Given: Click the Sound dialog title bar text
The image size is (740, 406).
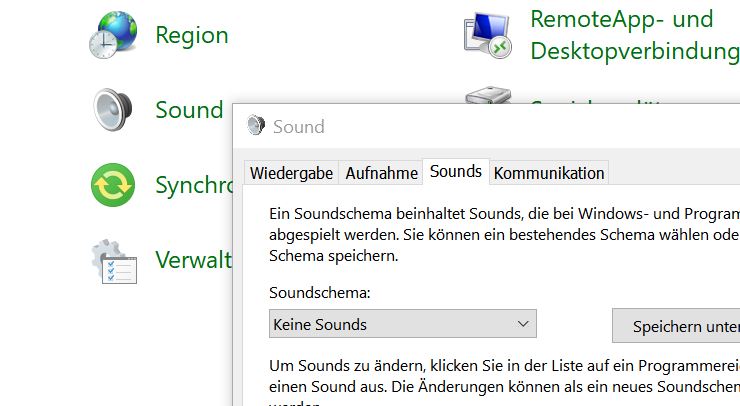Looking at the screenshot, I should pyautogui.click(x=298, y=126).
